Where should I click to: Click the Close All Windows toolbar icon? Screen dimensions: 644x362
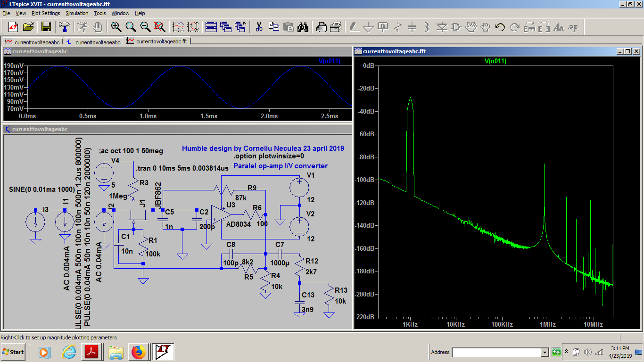pos(241,27)
